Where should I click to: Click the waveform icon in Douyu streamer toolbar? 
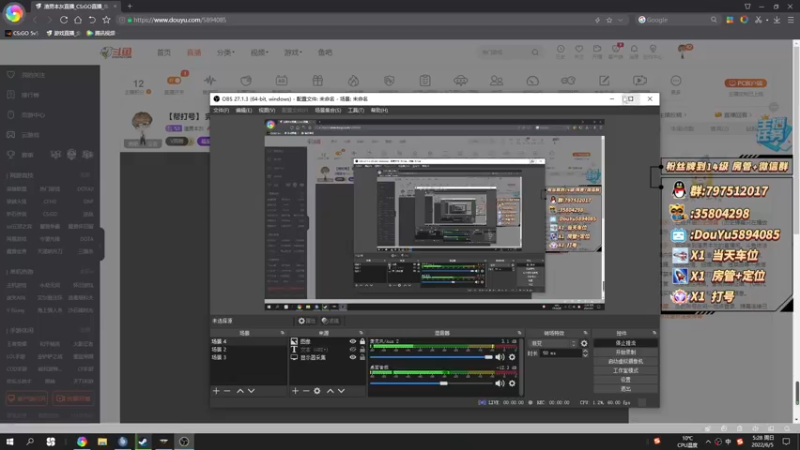[x=210, y=81]
